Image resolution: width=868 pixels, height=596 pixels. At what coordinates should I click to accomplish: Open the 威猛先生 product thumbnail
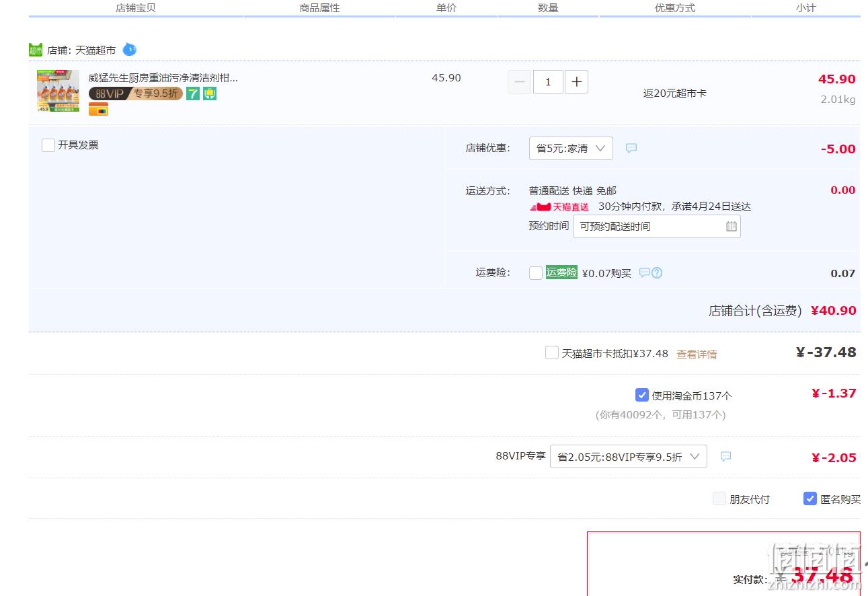tap(58, 91)
